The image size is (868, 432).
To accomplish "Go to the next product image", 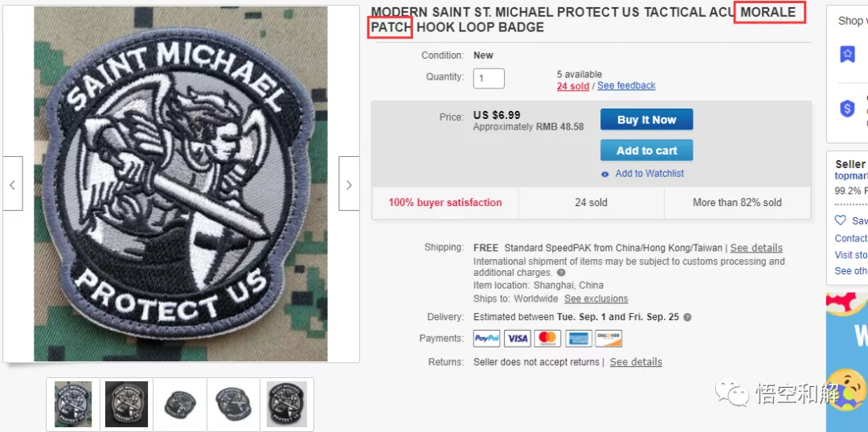I will pyautogui.click(x=349, y=184).
